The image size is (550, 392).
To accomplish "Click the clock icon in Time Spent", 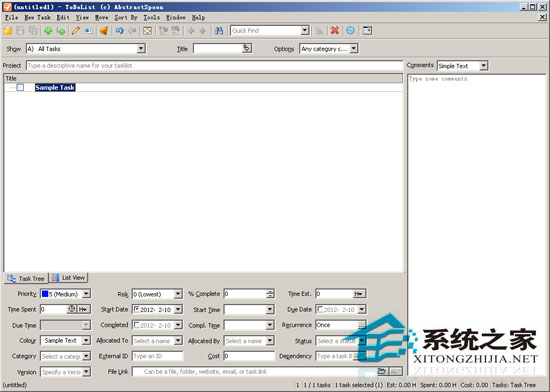I will coord(72,309).
